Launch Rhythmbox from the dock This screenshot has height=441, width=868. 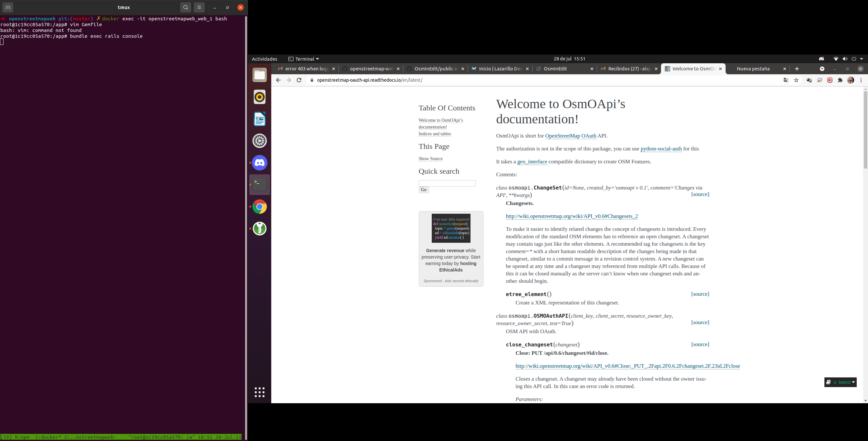click(259, 97)
